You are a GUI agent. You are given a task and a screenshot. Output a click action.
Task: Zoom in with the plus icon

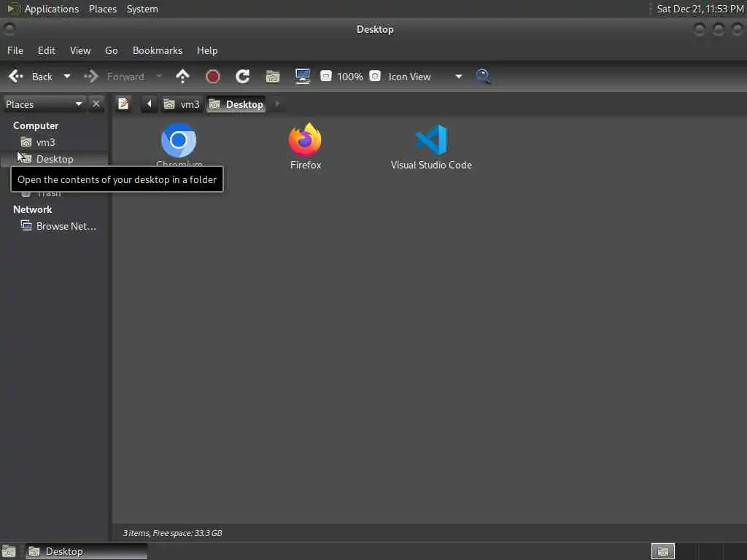[375, 76]
